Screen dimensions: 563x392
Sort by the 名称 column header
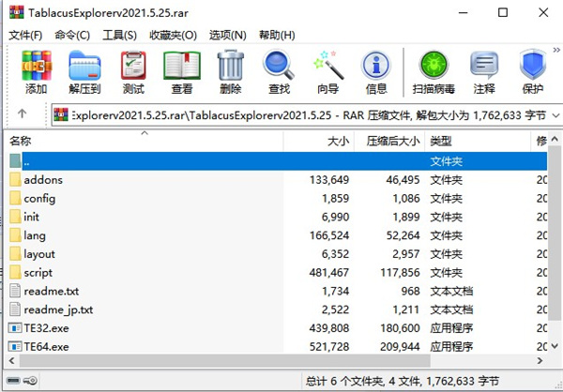click(145, 141)
